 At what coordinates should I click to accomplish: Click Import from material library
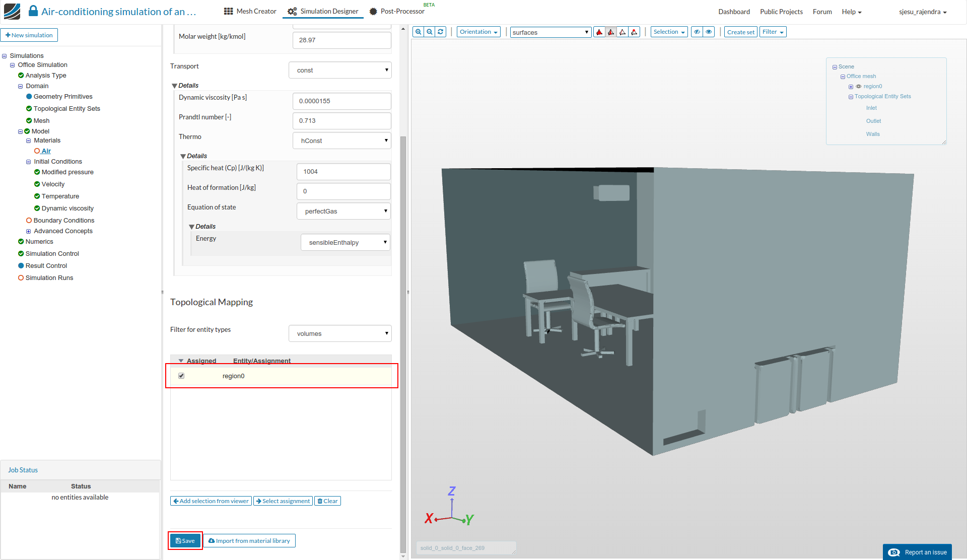tap(249, 541)
